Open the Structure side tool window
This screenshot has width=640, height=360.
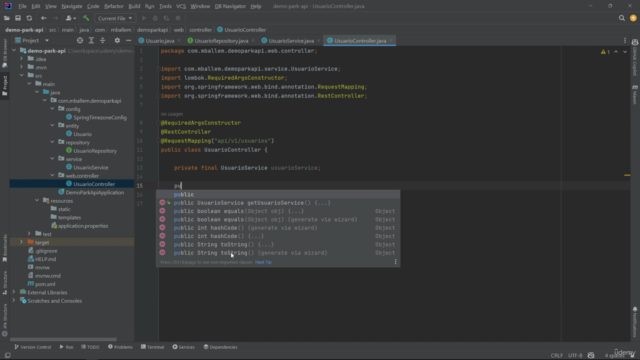pyautogui.click(x=5, y=282)
